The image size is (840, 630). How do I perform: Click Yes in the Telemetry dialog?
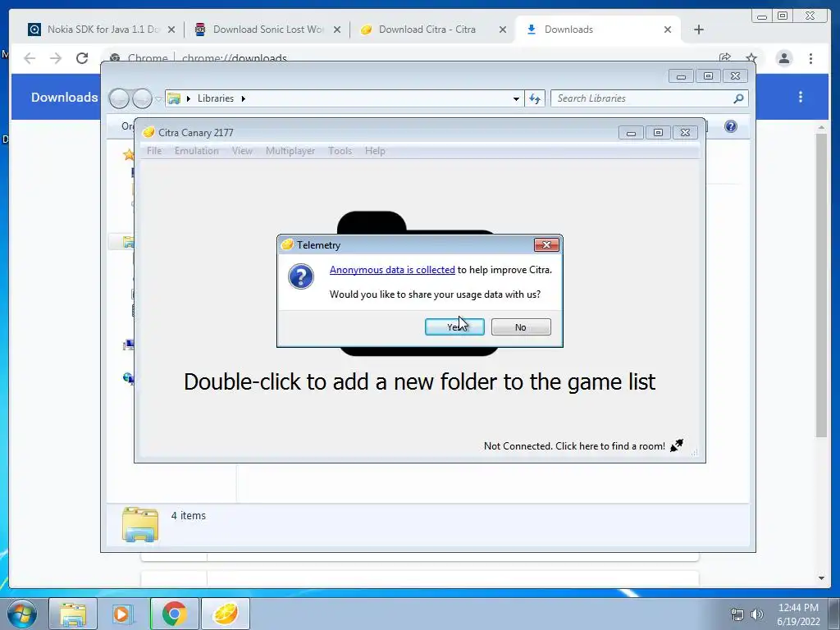(454, 326)
